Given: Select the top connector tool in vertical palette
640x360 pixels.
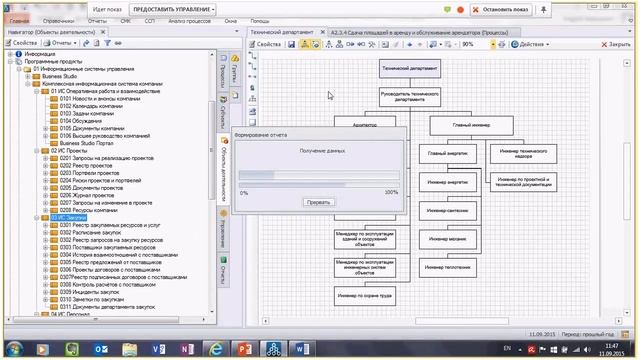Looking at the screenshot, I should click(x=253, y=56).
